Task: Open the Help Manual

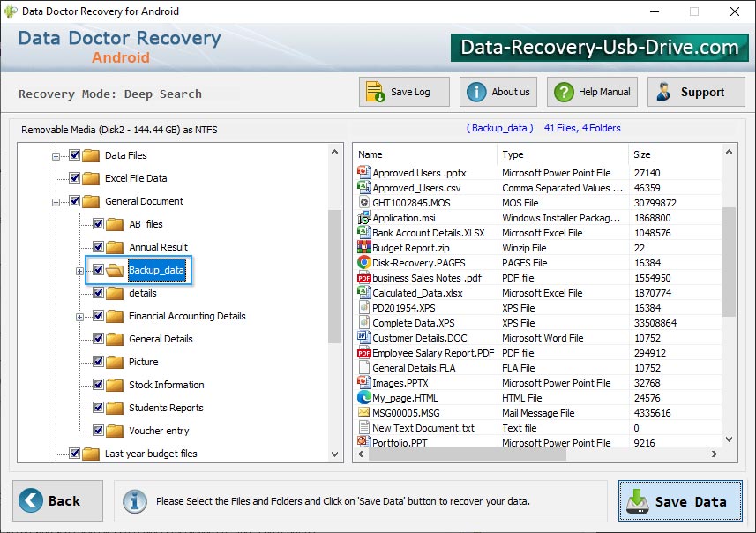Action: pos(592,92)
